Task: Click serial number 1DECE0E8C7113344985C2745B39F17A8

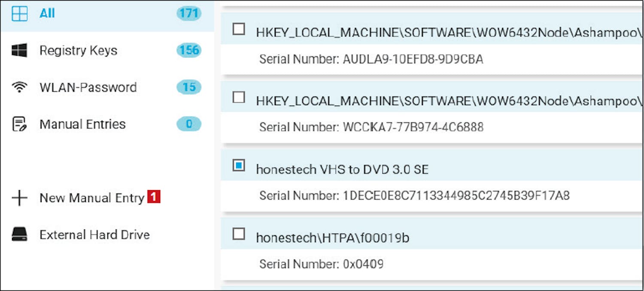Action: 456,196
